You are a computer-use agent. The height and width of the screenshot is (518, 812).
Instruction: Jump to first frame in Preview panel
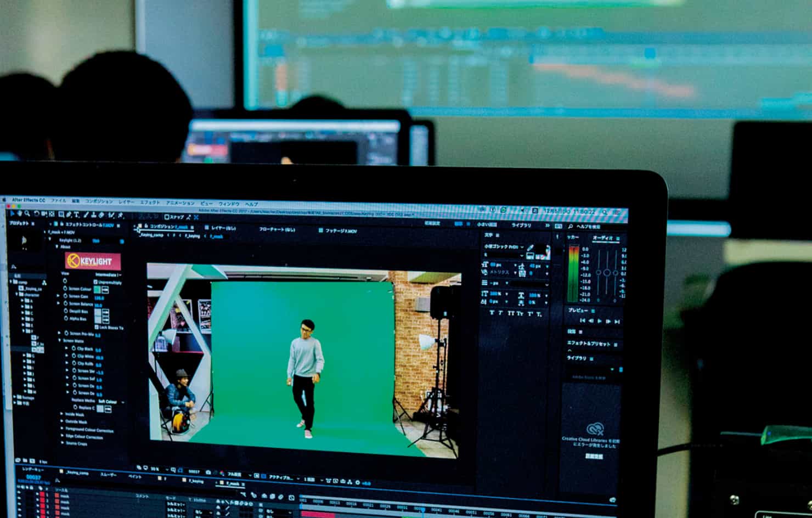[583, 320]
